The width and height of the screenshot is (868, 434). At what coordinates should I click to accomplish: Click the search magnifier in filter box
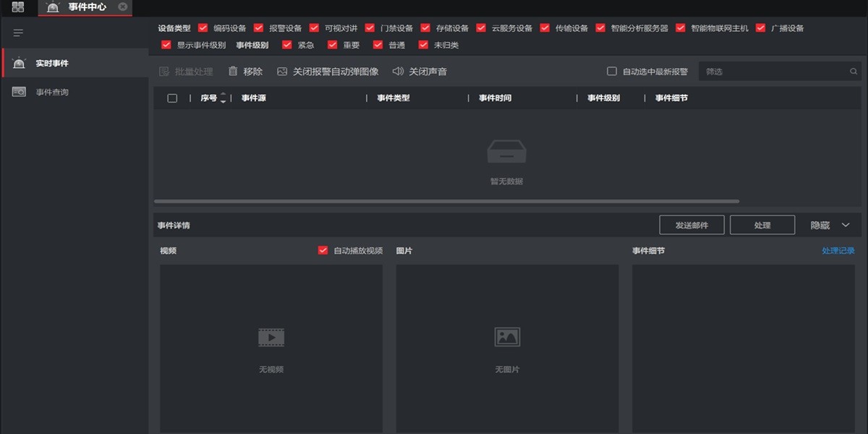click(854, 72)
